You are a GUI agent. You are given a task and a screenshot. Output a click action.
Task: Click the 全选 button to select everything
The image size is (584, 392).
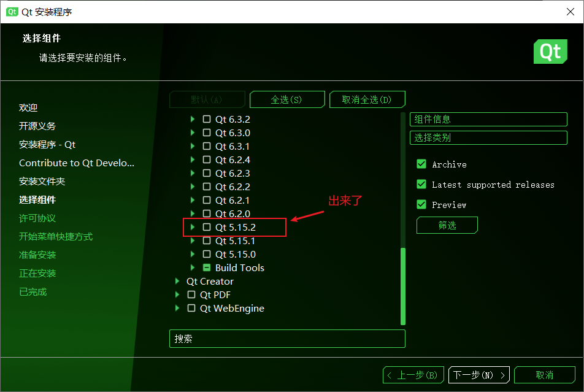[x=287, y=99]
